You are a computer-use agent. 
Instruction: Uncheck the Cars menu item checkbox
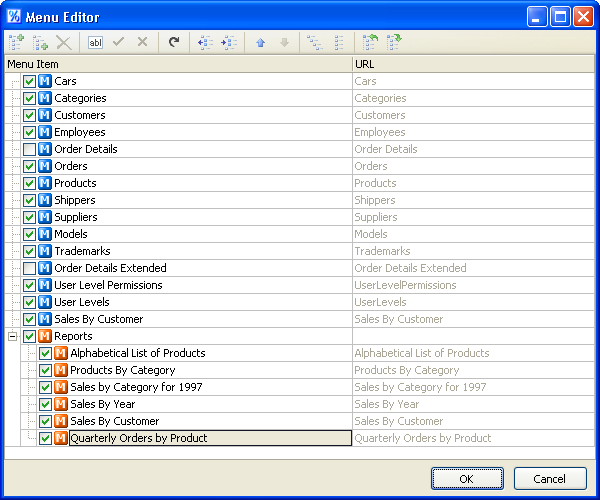(29, 81)
